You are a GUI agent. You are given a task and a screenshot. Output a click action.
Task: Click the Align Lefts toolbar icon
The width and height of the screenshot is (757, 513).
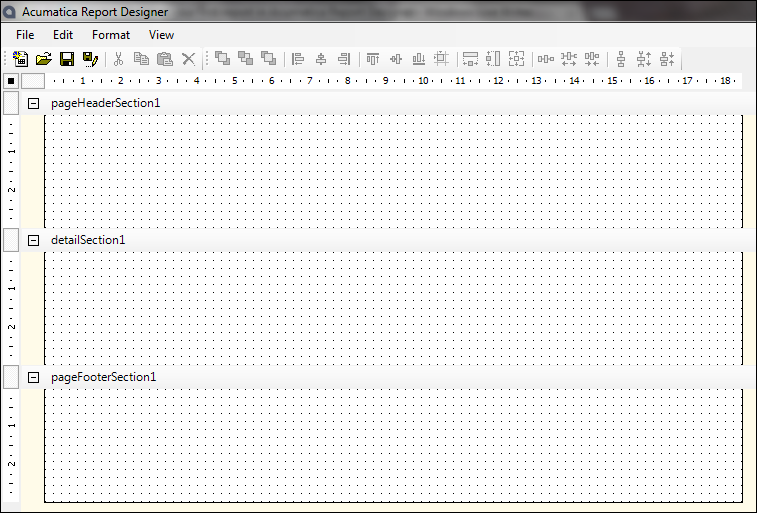[x=298, y=59]
